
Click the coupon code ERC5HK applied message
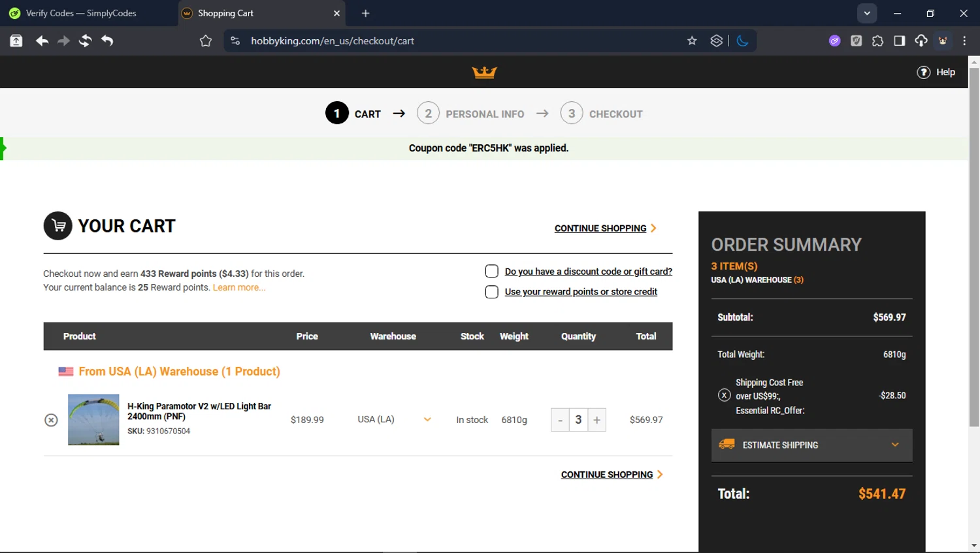point(489,148)
